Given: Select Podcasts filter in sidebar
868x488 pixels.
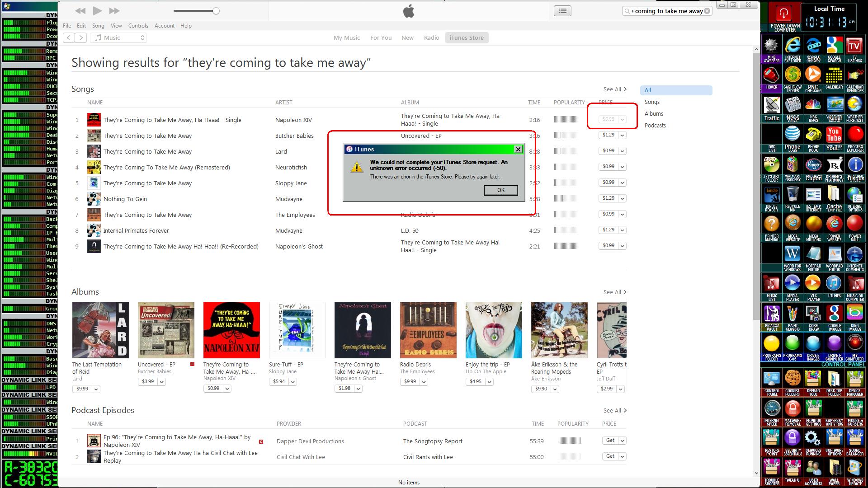Looking at the screenshot, I should 655,126.
